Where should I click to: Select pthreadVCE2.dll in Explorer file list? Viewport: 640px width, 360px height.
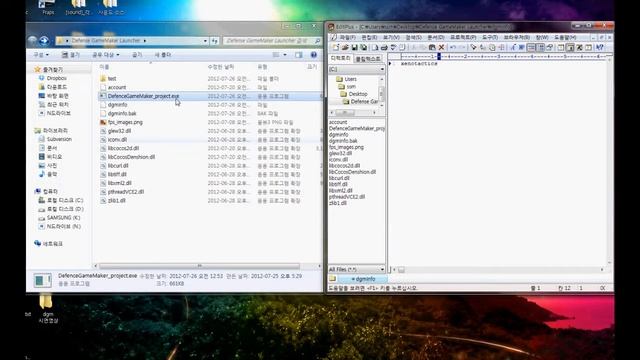coord(126,192)
